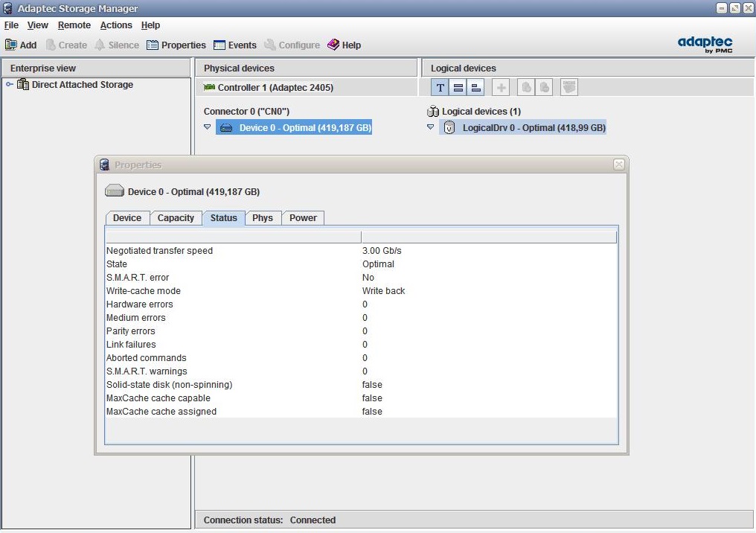This screenshot has height=533, width=756.
Task: Click the Enterprise view panel header
Action: coord(96,68)
